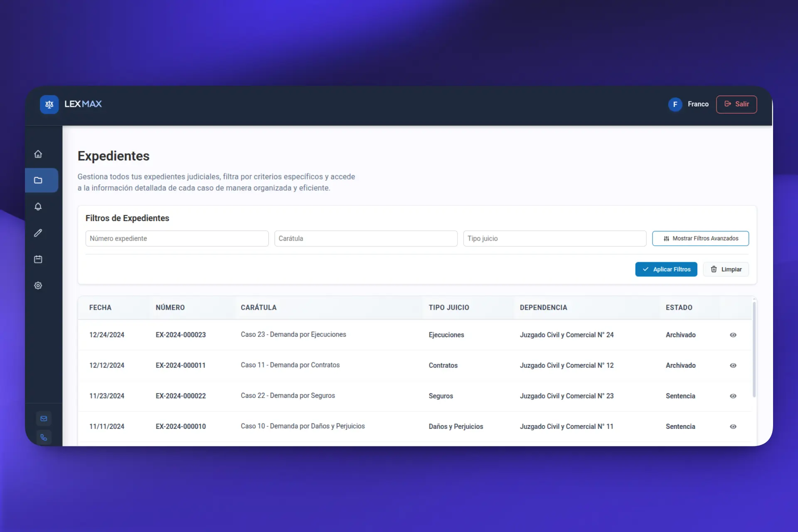Screen dimensions: 798x532
Task: Click the phone icon in sidebar
Action: 44,437
